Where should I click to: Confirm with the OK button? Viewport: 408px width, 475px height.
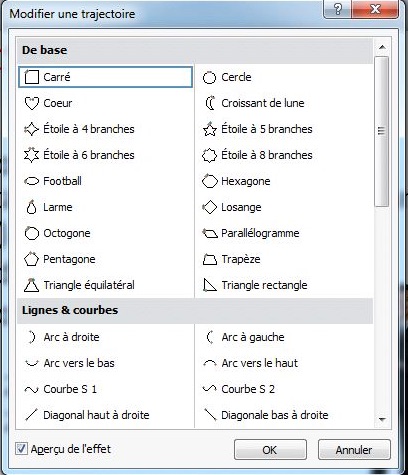pos(270,450)
